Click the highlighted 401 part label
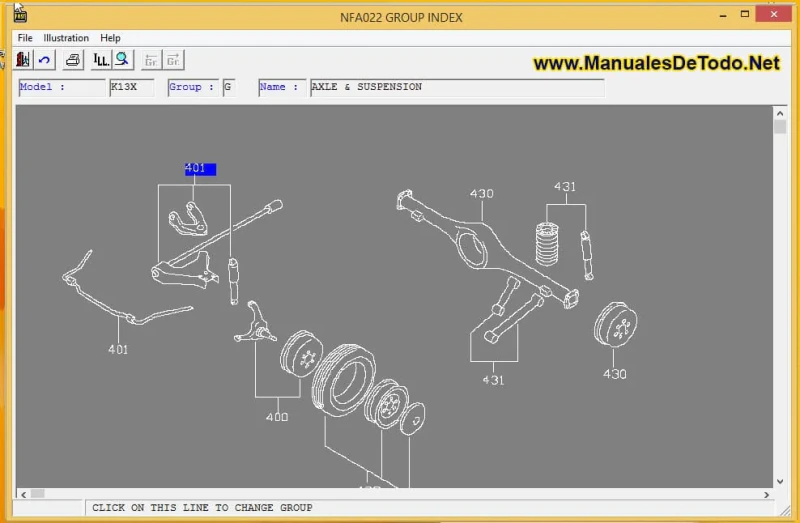This screenshot has height=523, width=800. [x=199, y=169]
